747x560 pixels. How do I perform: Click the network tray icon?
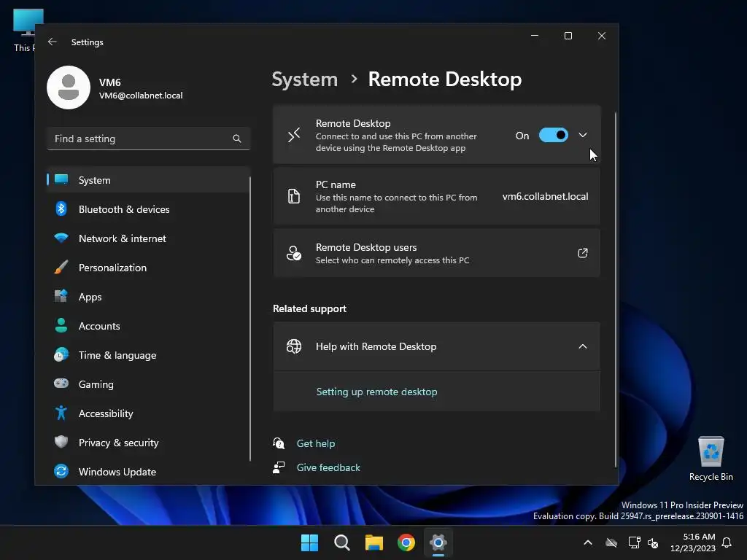pyautogui.click(x=634, y=542)
